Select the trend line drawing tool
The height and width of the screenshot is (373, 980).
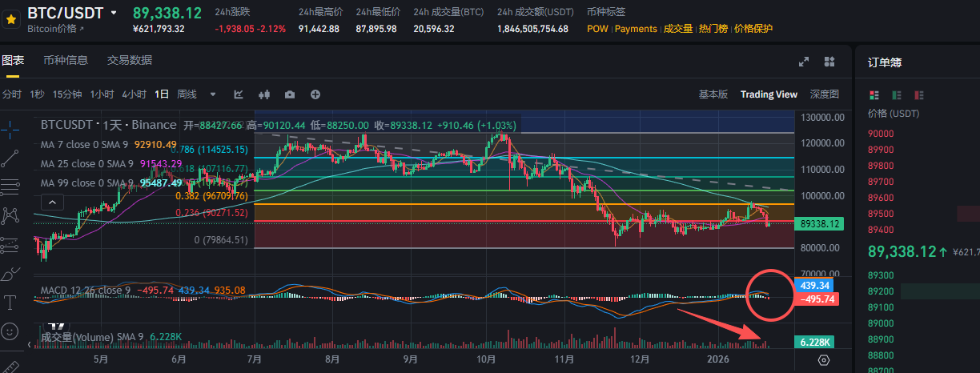11,157
